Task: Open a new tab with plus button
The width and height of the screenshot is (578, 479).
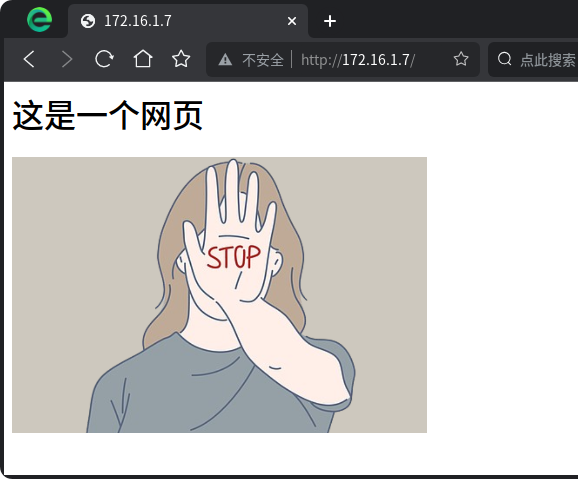Action: click(x=330, y=21)
